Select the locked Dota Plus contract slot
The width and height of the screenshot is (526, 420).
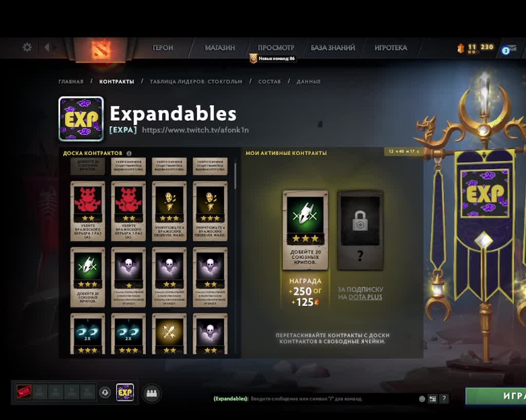point(360,230)
